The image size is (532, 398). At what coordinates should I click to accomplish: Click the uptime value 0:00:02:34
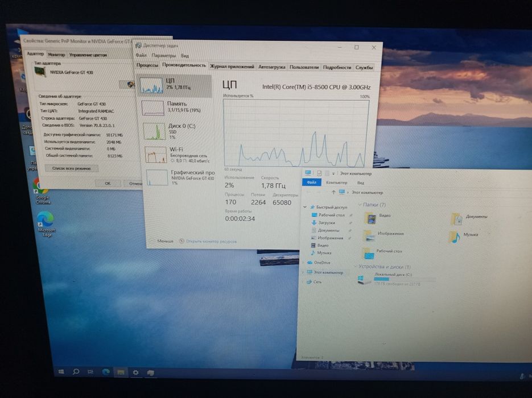(x=240, y=219)
